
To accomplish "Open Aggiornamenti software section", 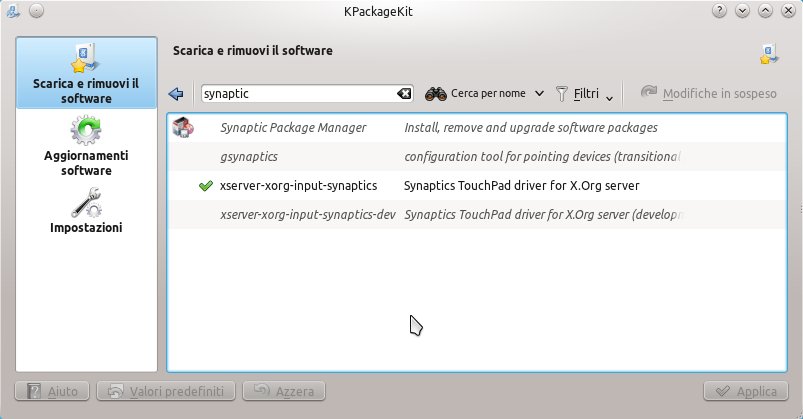I will coord(86,147).
